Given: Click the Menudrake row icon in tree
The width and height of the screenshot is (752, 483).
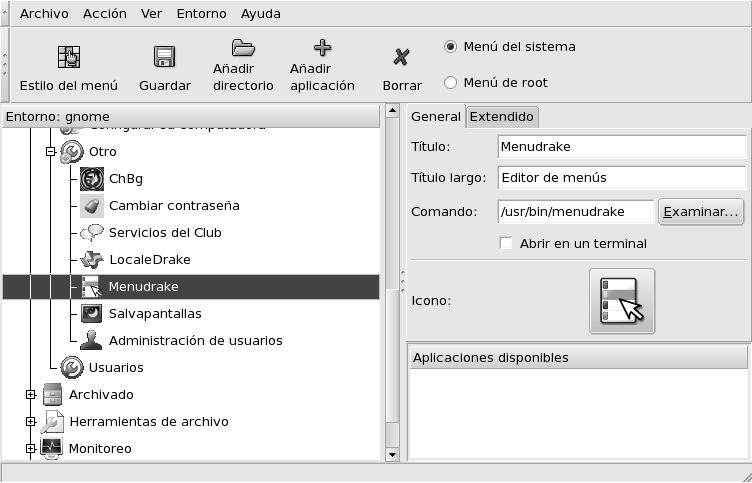Looking at the screenshot, I should (x=92, y=287).
